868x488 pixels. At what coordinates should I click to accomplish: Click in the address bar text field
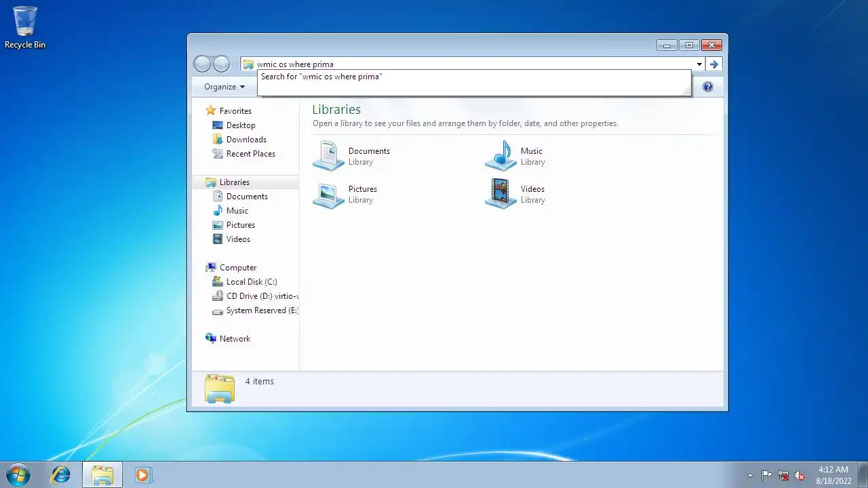tap(475, 64)
